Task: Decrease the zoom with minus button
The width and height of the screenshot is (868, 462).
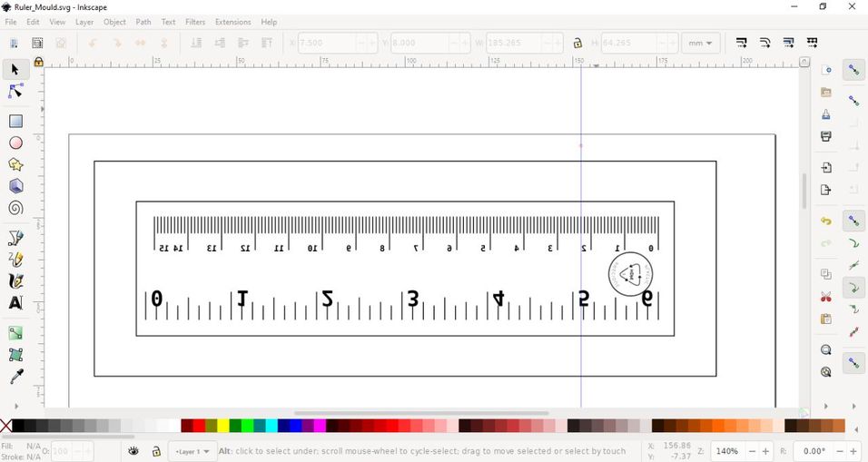Action: (x=752, y=451)
